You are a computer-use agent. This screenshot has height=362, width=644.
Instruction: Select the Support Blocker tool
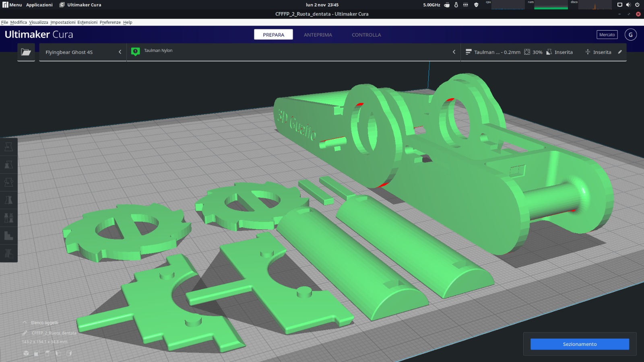(x=8, y=235)
